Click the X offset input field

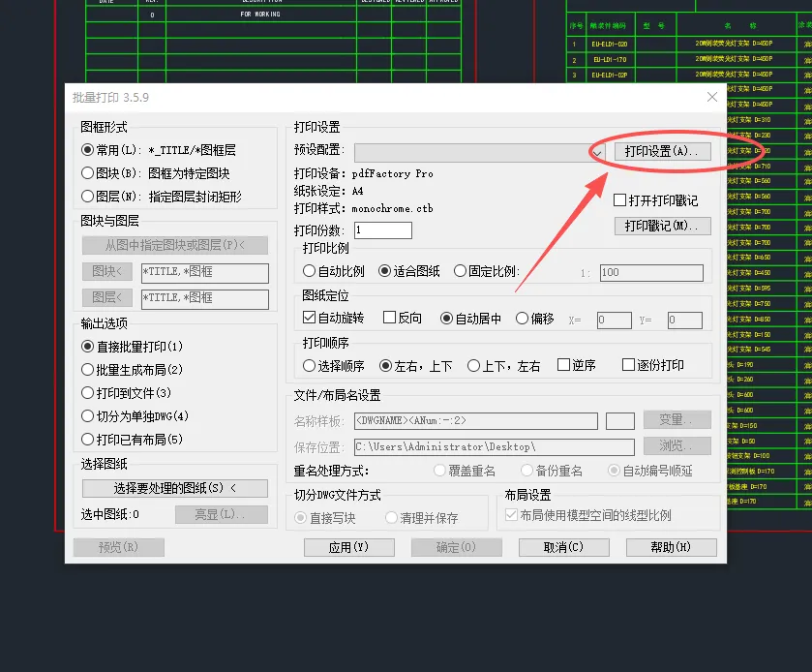click(615, 320)
